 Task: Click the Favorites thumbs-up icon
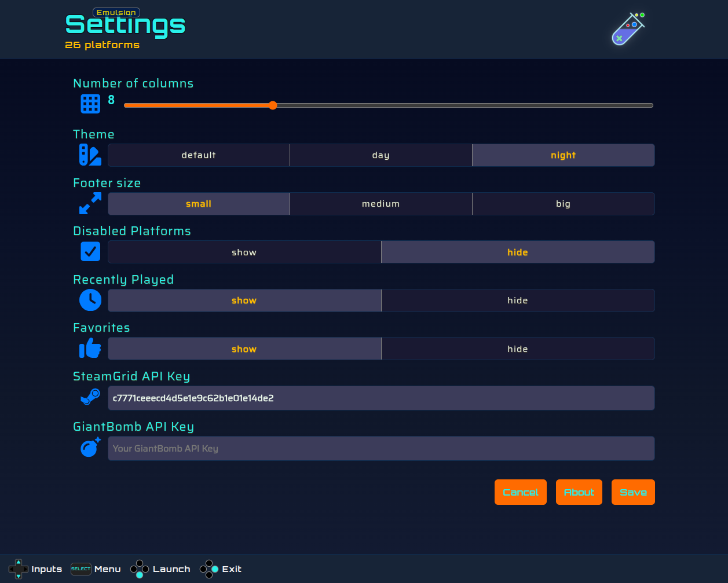coord(90,349)
